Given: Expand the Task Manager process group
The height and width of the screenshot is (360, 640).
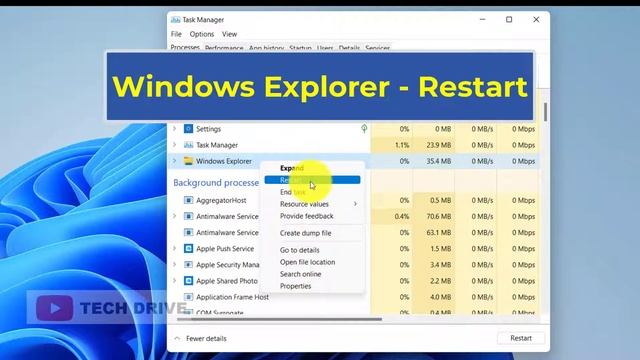Looking at the screenshot, I should (x=174, y=145).
